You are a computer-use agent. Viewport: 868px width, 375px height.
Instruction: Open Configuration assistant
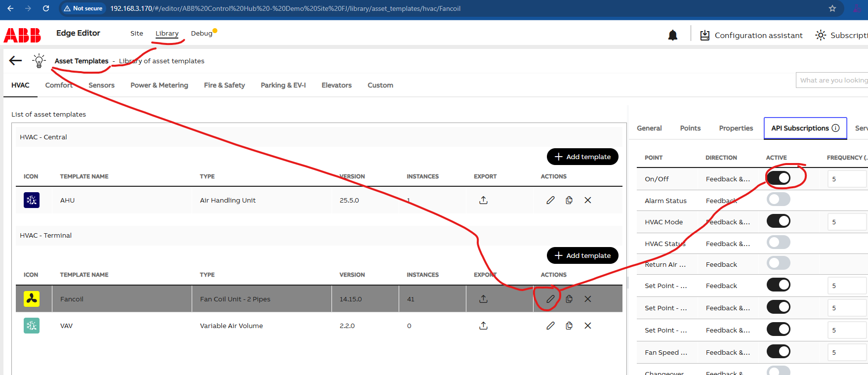[x=751, y=36]
